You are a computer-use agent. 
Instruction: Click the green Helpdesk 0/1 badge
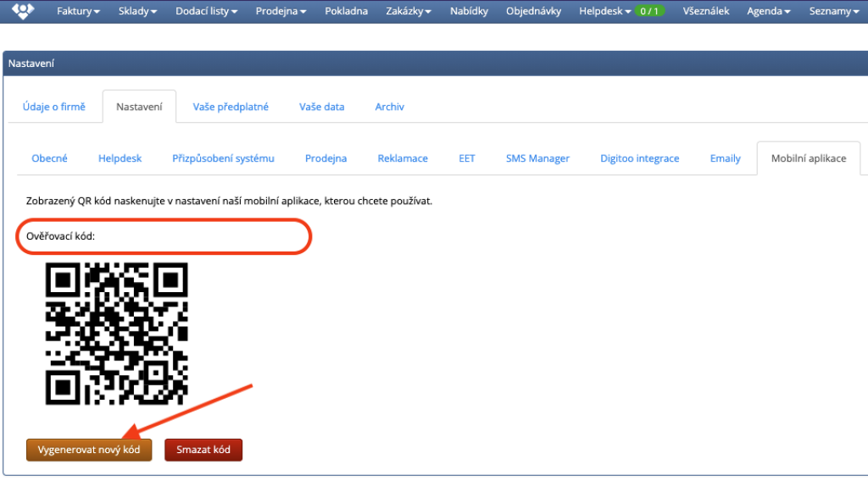650,12
